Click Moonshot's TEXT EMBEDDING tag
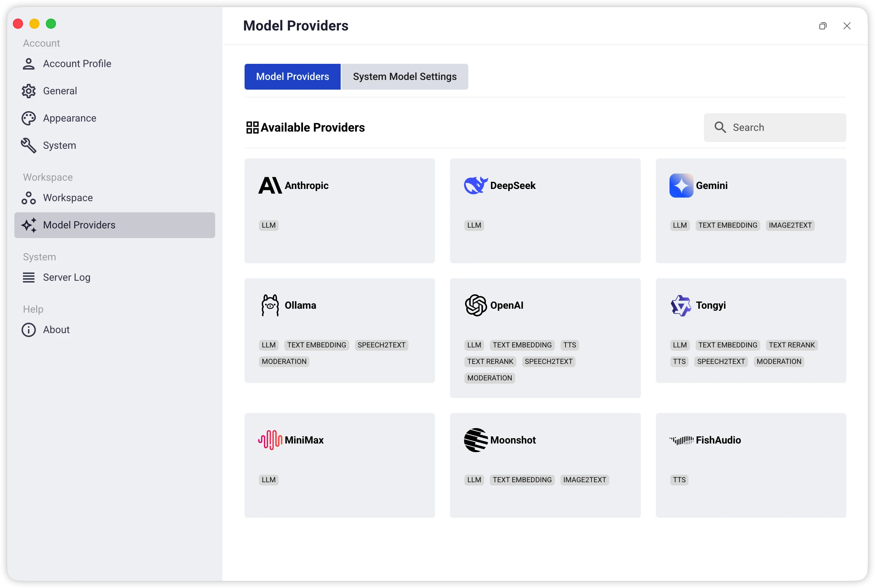Viewport: 875px width, 588px height. [x=522, y=480]
